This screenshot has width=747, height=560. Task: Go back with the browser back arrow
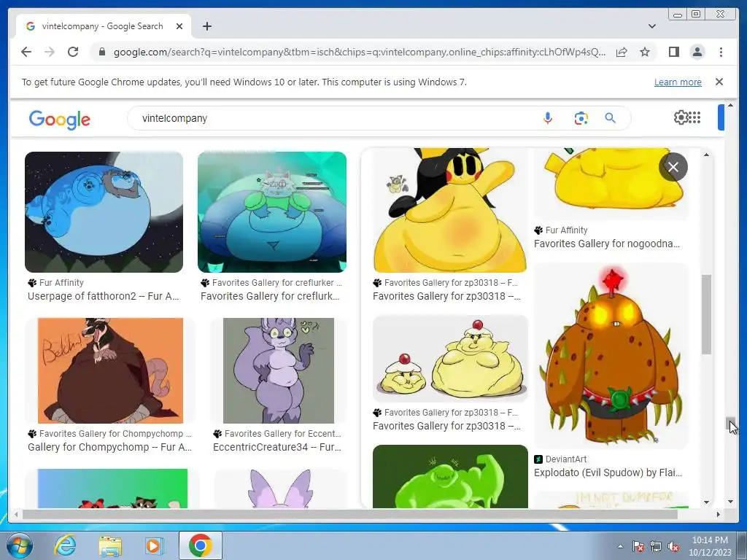[x=26, y=52]
